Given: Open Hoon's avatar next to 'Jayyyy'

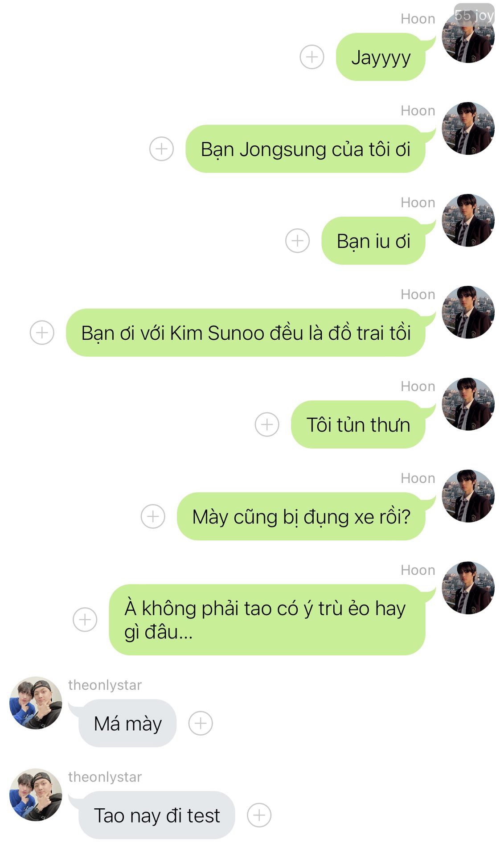Looking at the screenshot, I should (468, 37).
